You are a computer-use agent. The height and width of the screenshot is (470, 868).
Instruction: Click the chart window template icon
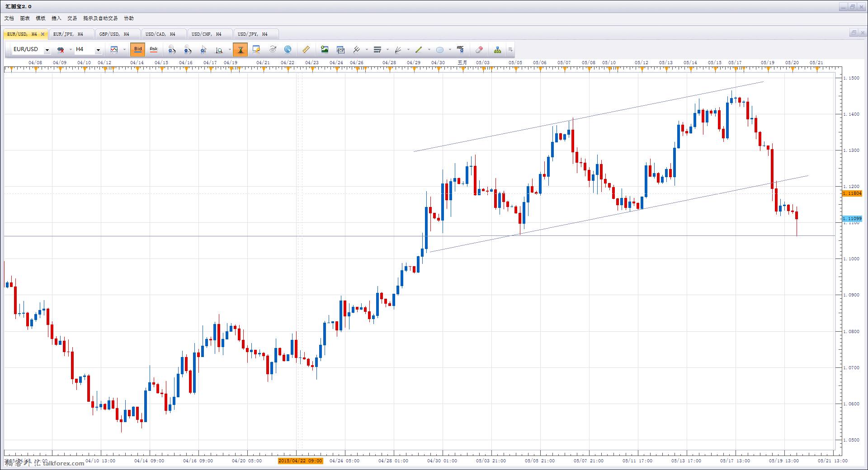[x=340, y=50]
